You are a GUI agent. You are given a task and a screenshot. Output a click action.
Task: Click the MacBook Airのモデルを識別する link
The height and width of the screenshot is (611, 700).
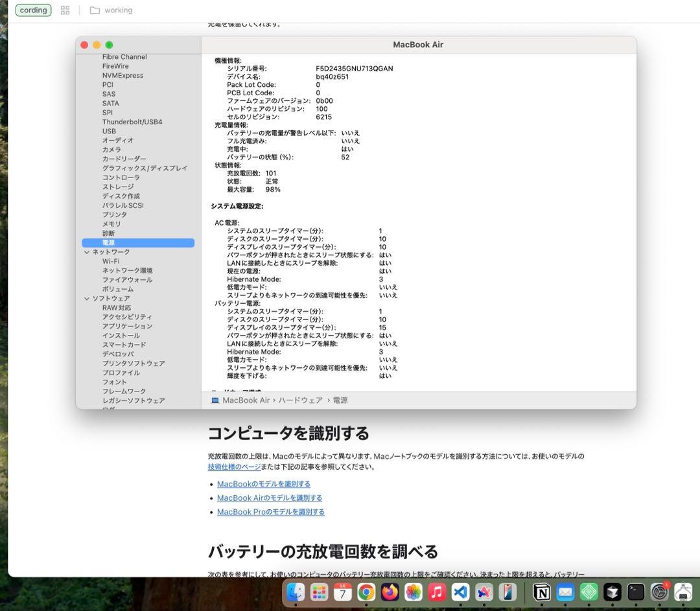[x=270, y=498]
